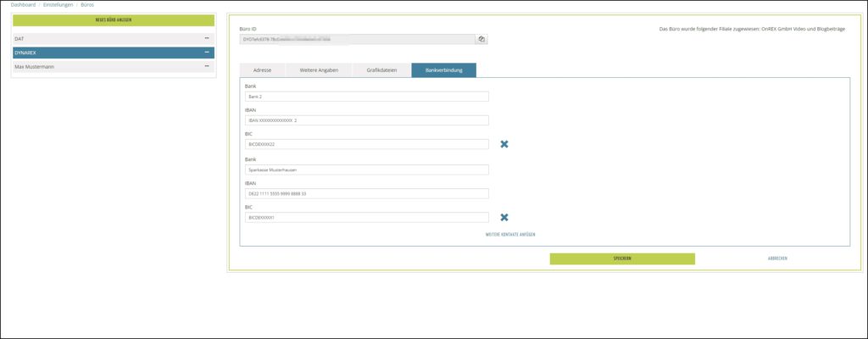This screenshot has height=339, width=868.
Task: Open options menu for Max Mustermann
Action: (207, 66)
